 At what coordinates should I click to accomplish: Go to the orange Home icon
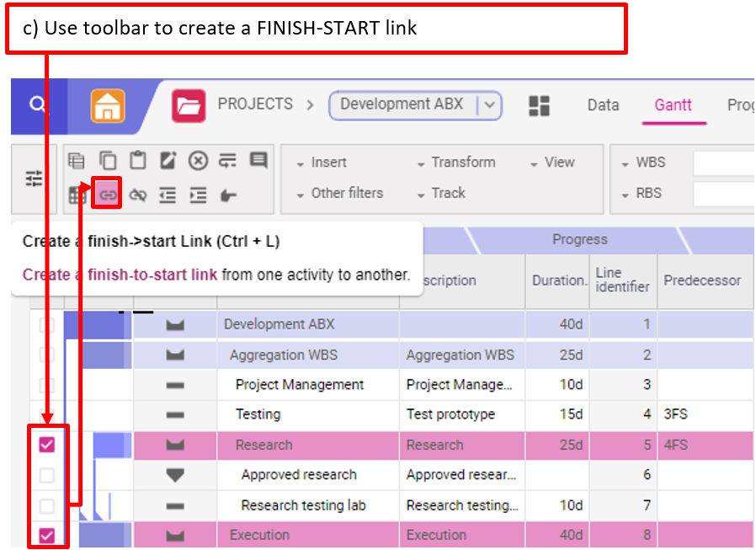click(108, 106)
